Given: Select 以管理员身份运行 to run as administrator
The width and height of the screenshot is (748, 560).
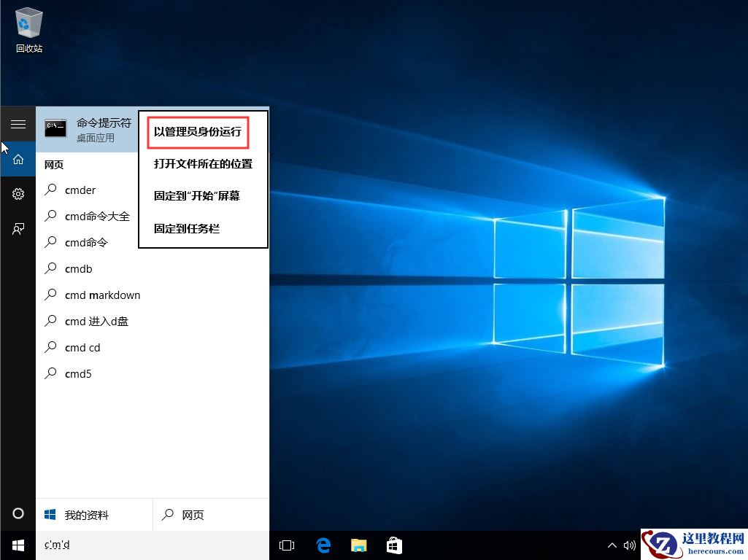Looking at the screenshot, I should click(197, 132).
